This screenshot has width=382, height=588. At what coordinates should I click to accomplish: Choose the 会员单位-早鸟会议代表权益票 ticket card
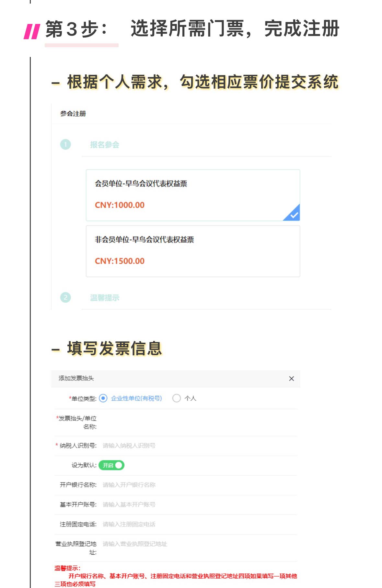tap(192, 195)
